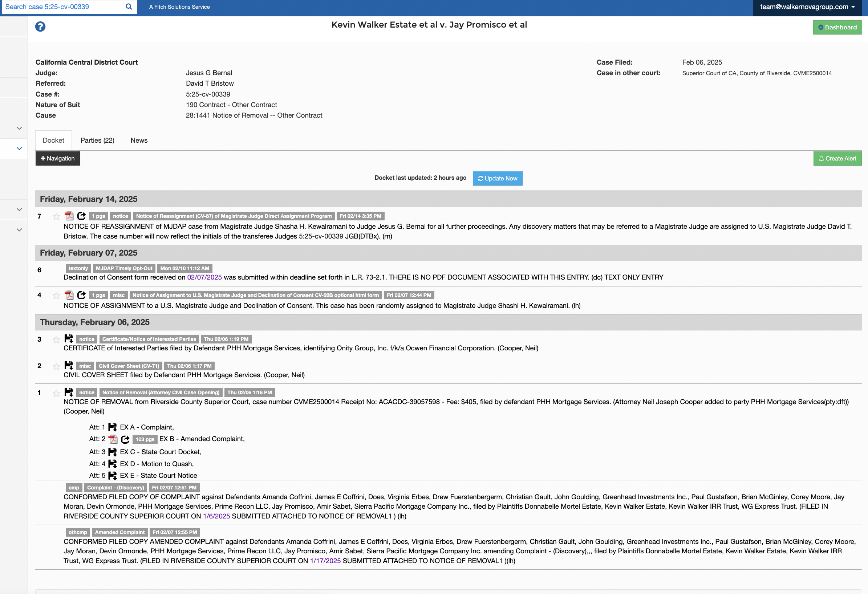The width and height of the screenshot is (868, 594).
Task: Switch to the Parties (22) tab
Action: click(x=98, y=140)
